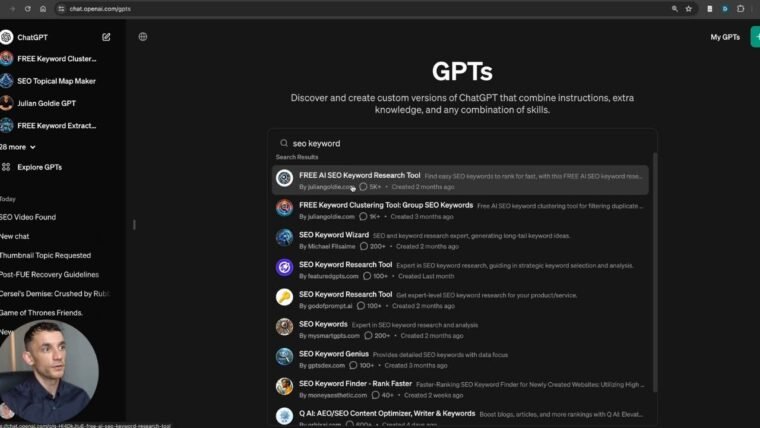This screenshot has height=428, width=760.
Task: Open the SEO Keyword Wizard result
Action: pyautogui.click(x=460, y=240)
